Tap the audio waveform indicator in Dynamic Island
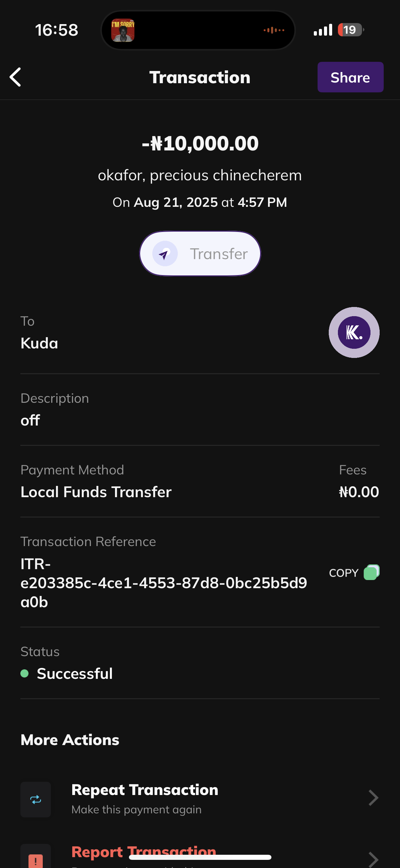 pyautogui.click(x=274, y=30)
